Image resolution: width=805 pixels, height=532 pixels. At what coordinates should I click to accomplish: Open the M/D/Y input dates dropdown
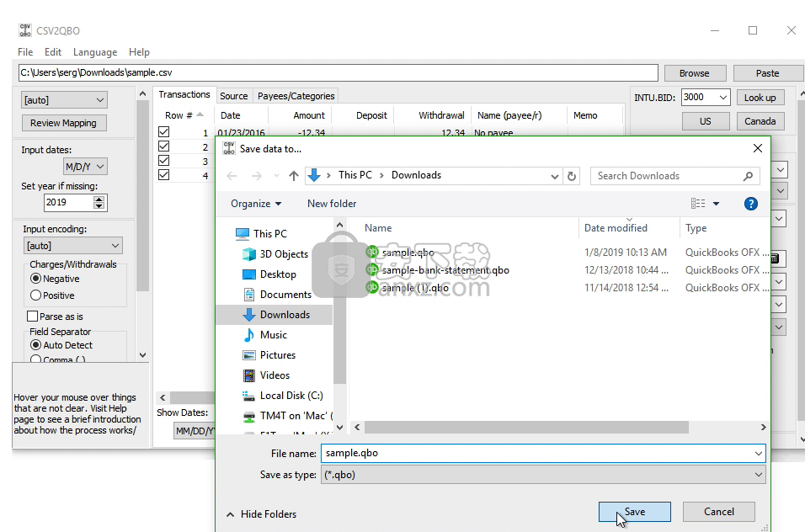(x=85, y=166)
